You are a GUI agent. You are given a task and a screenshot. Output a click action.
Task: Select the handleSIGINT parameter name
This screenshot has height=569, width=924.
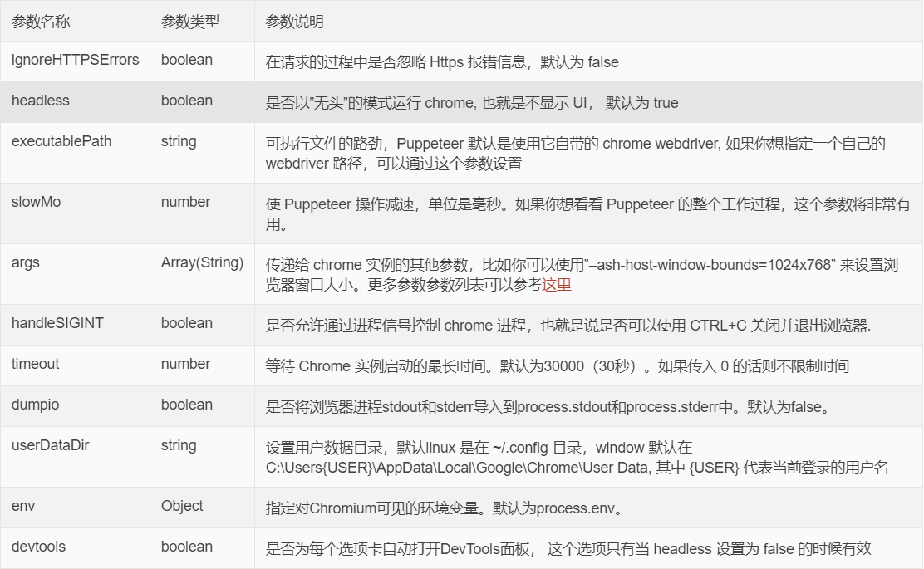point(57,323)
